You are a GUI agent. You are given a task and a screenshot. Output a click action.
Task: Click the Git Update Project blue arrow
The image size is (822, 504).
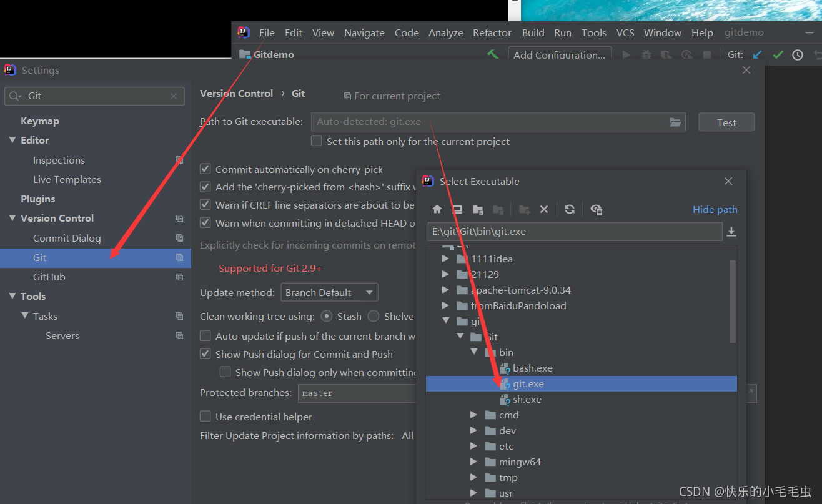757,55
